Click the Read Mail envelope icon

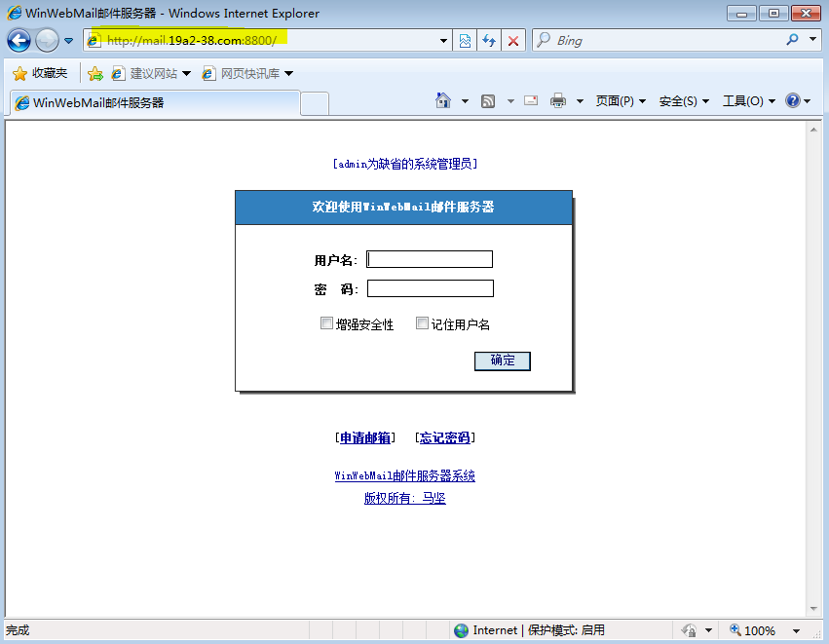(531, 100)
